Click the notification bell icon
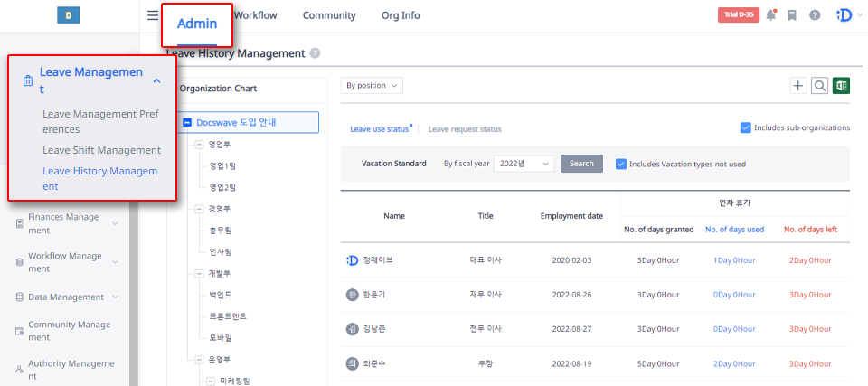This screenshot has width=868, height=386. coord(770,15)
